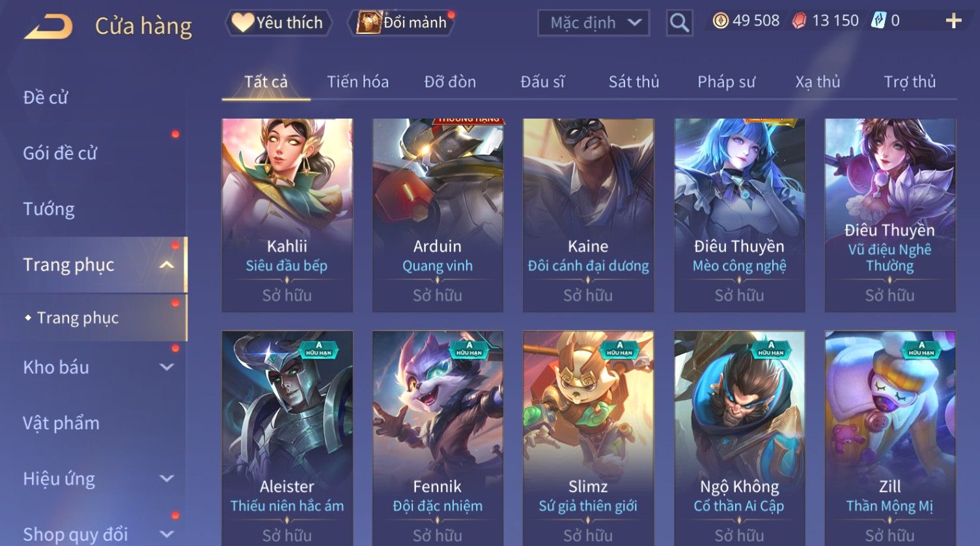
Task: Open Tướng in the sidebar
Action: click(49, 209)
